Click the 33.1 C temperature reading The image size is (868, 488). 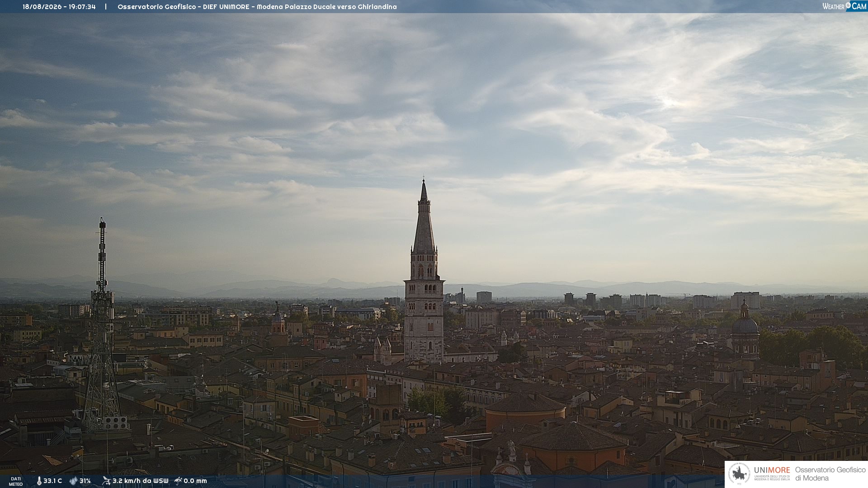point(53,481)
